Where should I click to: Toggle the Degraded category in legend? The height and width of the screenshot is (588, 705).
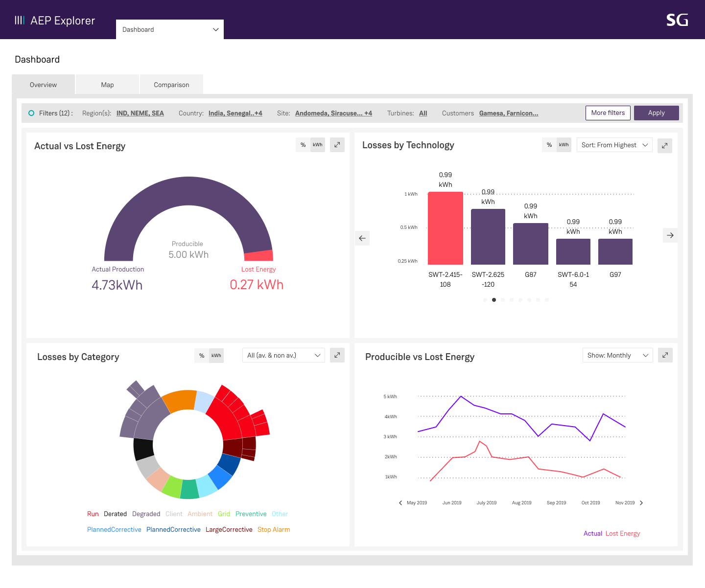tap(146, 514)
